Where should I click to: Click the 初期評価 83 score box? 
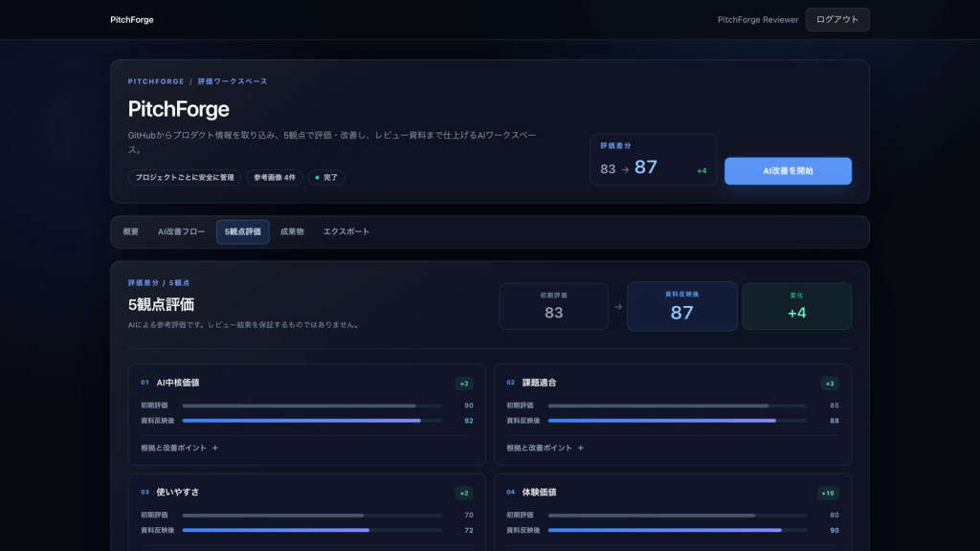pos(554,307)
